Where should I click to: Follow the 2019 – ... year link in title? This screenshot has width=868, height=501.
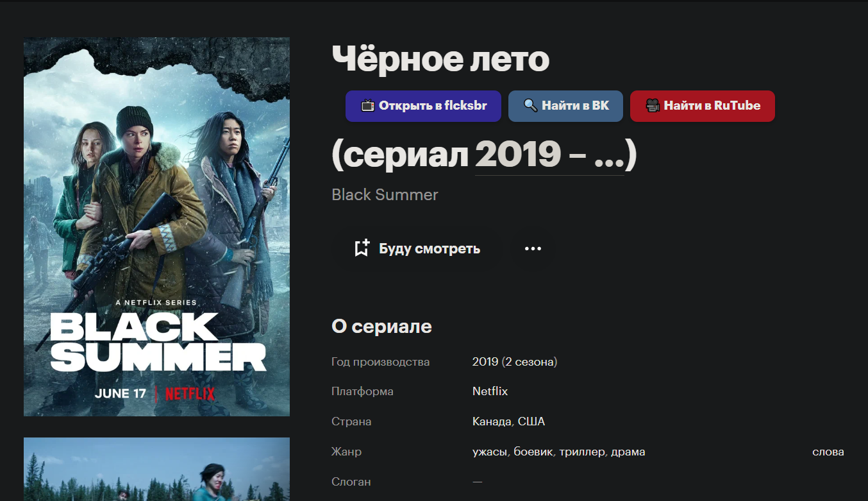tap(549, 154)
